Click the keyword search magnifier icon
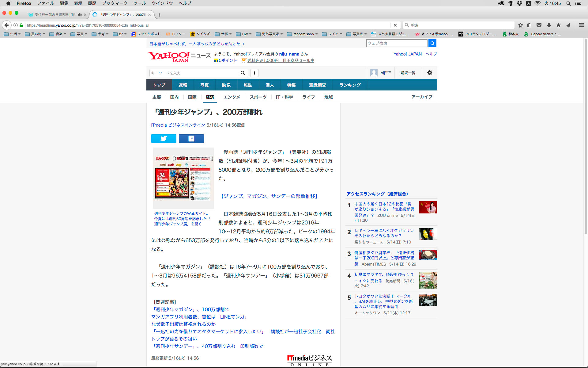The width and height of the screenshot is (588, 368). coord(243,73)
